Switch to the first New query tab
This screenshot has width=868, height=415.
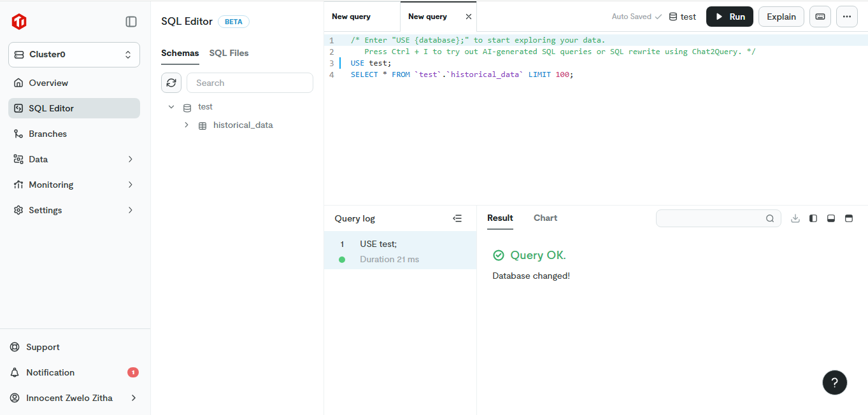[x=351, y=17]
